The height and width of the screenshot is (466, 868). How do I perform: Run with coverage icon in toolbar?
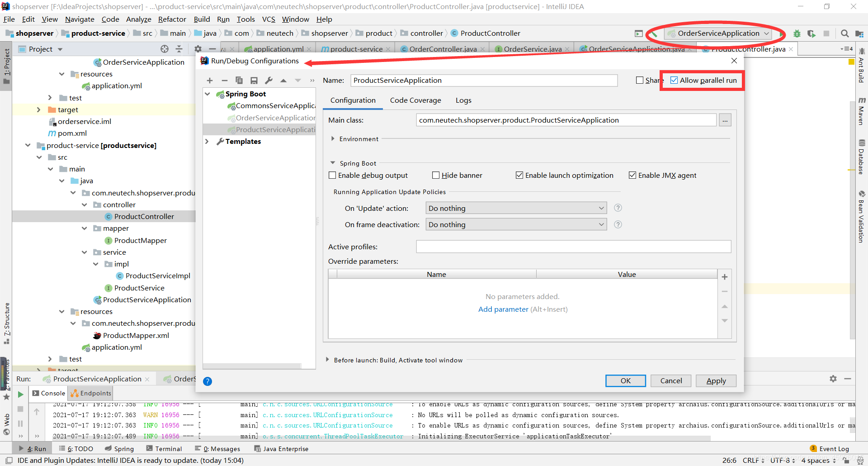coord(811,33)
